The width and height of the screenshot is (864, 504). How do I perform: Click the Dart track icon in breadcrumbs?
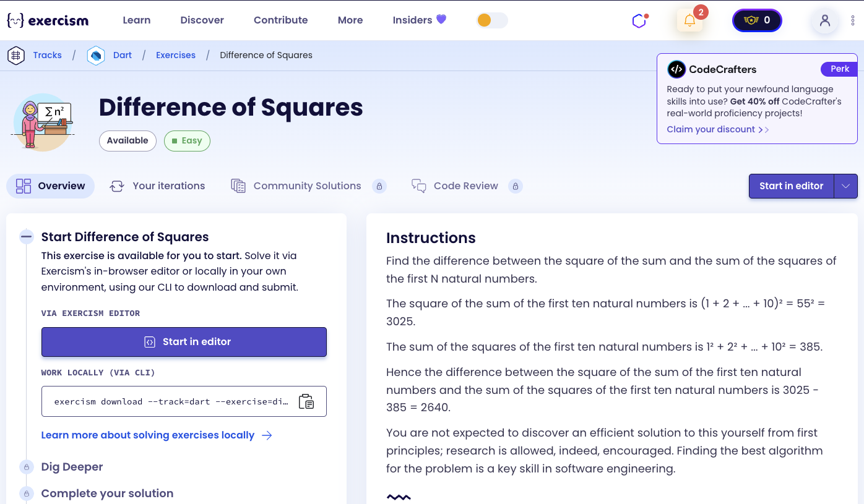coord(96,55)
